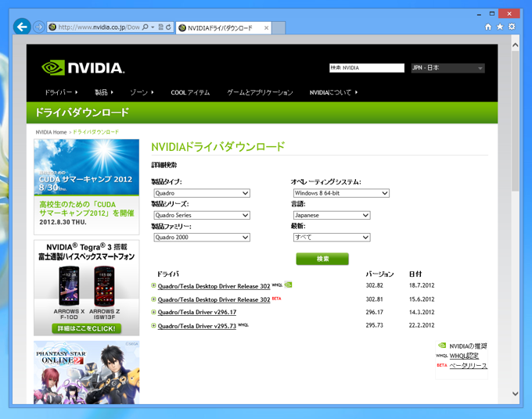Open Release 302 BETA driver link

pos(214,299)
